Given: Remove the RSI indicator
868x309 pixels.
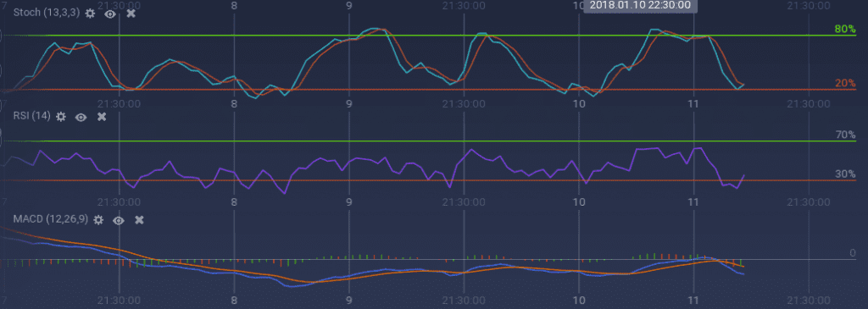Looking at the screenshot, I should [102, 117].
